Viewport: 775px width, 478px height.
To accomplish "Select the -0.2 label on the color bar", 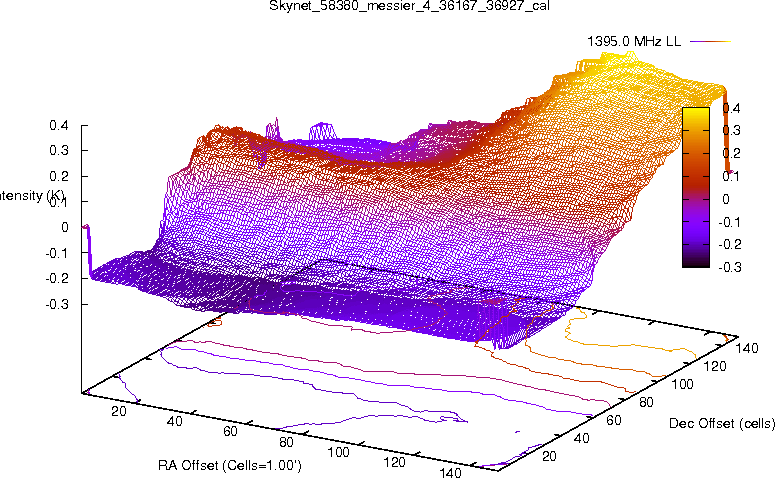I will [729, 245].
